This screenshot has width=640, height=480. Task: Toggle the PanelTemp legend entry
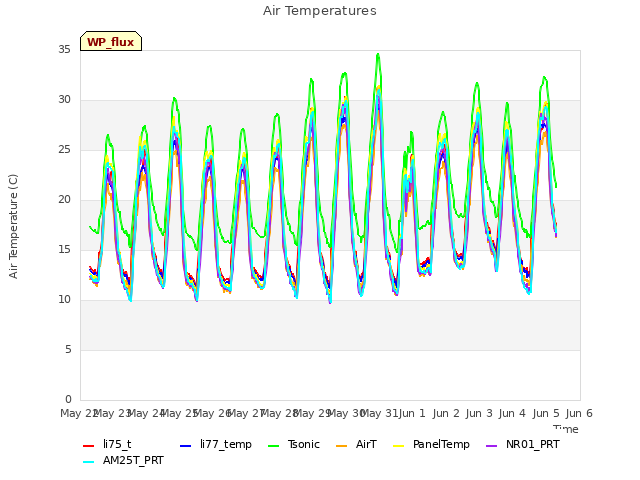[x=431, y=444]
